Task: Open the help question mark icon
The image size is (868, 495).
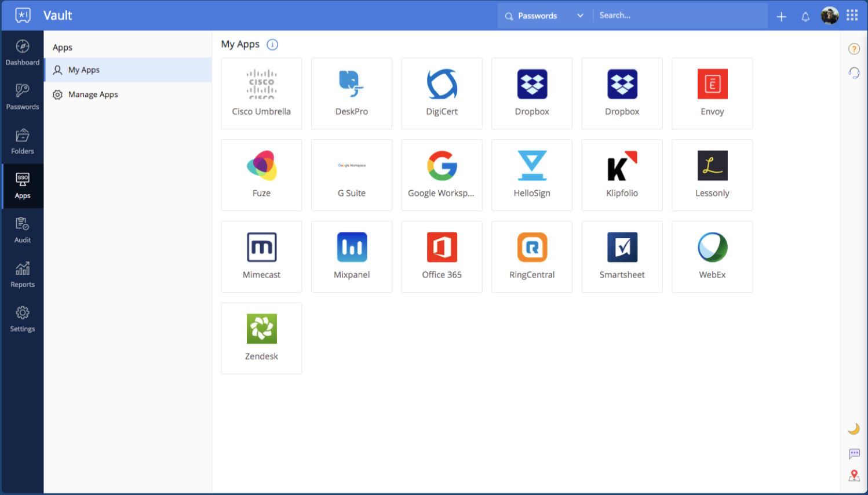Action: click(x=854, y=49)
